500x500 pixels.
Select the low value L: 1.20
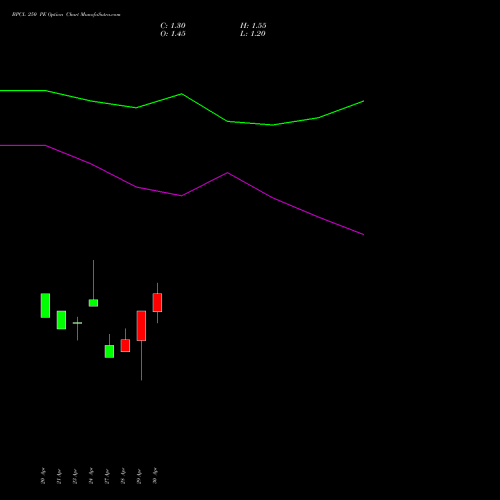pyautogui.click(x=253, y=34)
